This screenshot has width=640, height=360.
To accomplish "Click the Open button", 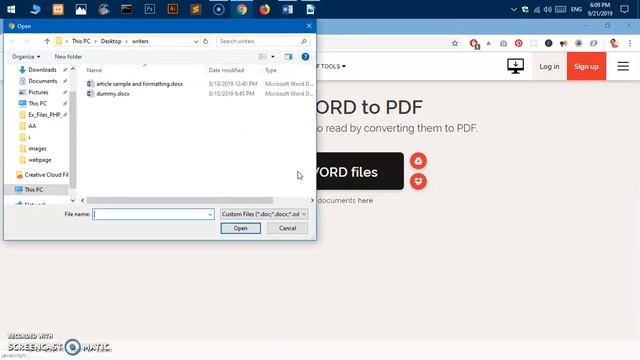I will click(240, 228).
